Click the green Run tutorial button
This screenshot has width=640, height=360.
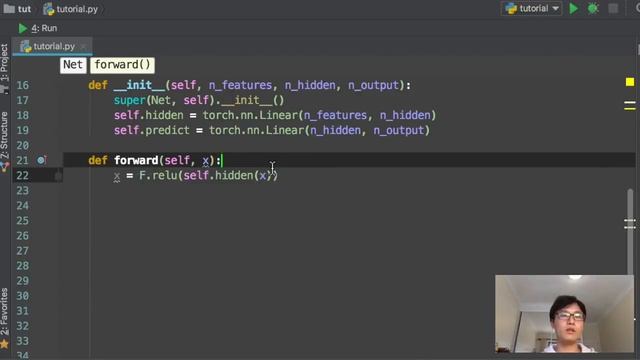tap(573, 9)
